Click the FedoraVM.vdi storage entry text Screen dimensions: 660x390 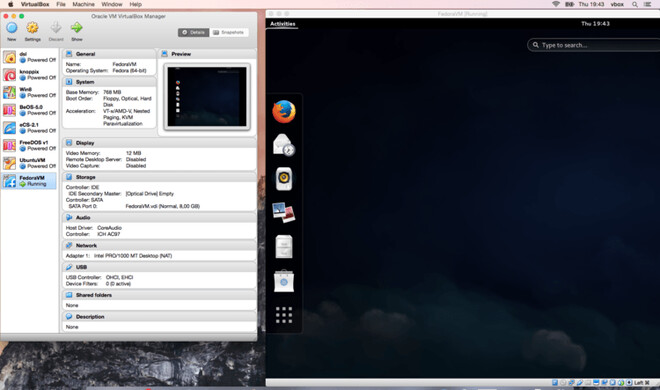[162, 206]
